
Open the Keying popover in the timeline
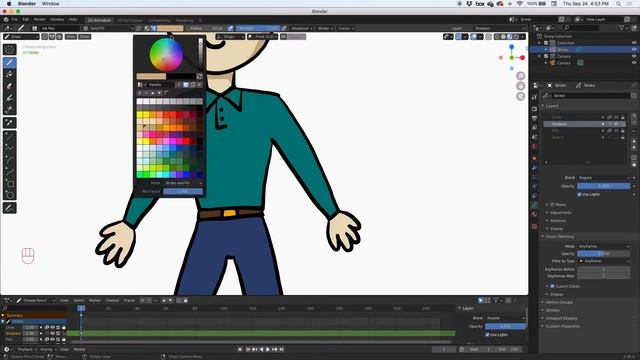pyautogui.click(x=47, y=349)
